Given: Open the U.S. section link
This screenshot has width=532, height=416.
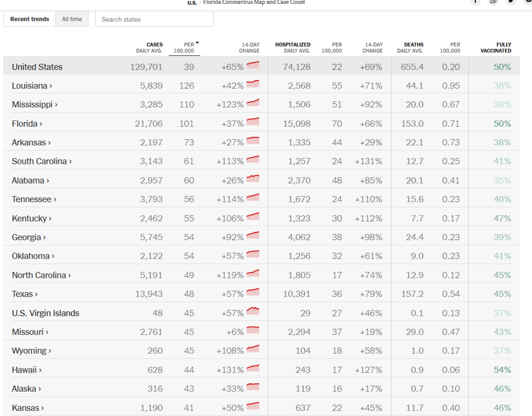Looking at the screenshot, I should (192, 3).
